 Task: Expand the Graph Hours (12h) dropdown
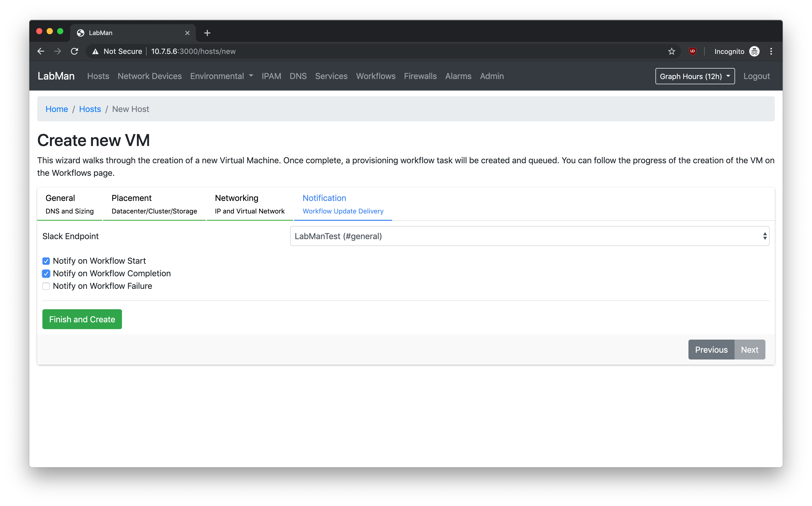tap(695, 76)
